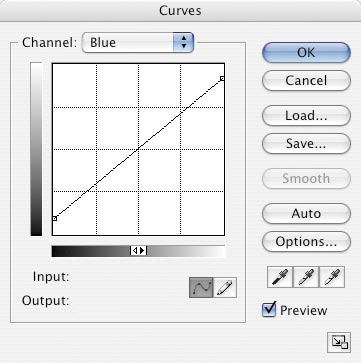Add a point at curve grid center

tap(138, 149)
